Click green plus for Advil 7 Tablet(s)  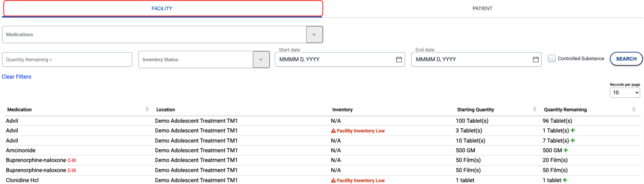573,140
